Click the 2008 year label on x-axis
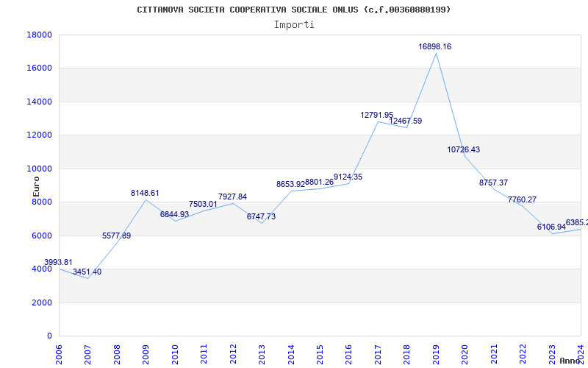 point(117,354)
